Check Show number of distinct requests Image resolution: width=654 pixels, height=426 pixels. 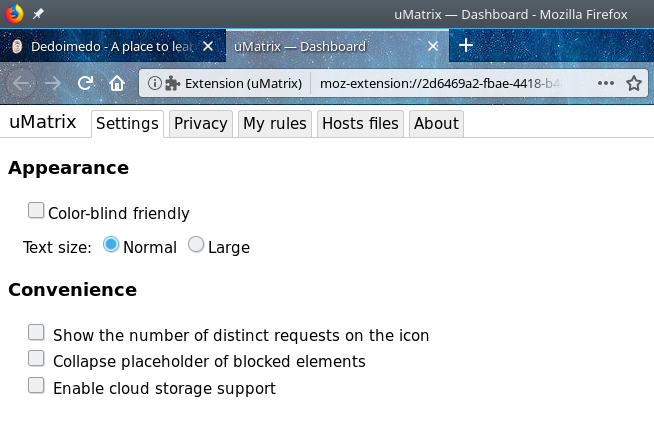[x=36, y=332]
